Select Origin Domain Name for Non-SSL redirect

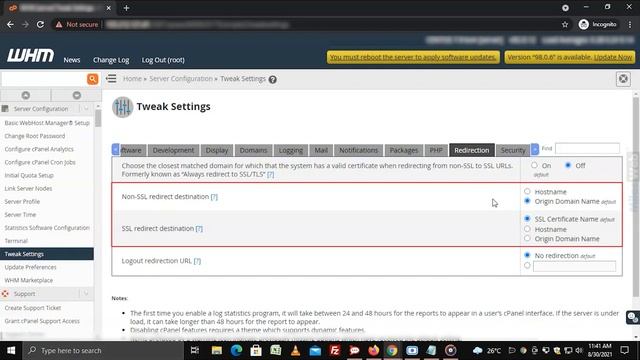tap(527, 201)
